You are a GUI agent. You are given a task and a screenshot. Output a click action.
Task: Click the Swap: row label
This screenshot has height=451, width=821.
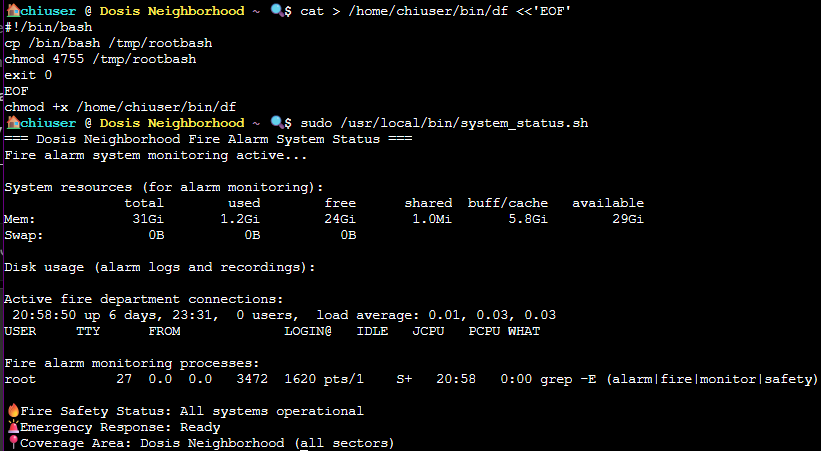tap(24, 235)
